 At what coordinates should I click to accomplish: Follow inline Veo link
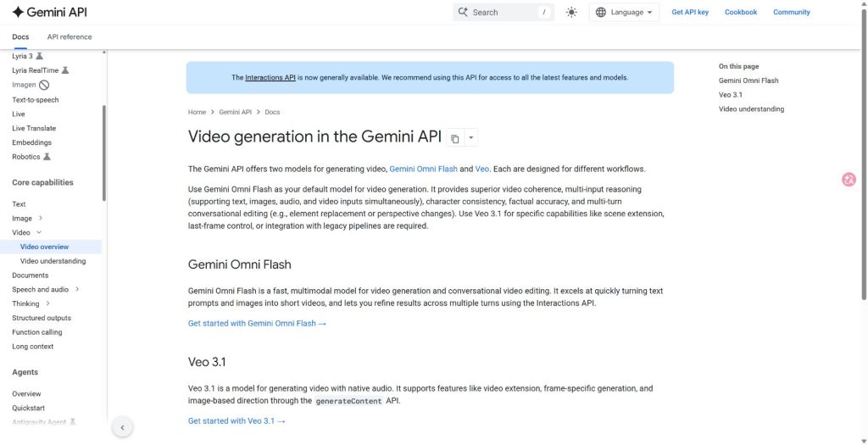tap(481, 170)
